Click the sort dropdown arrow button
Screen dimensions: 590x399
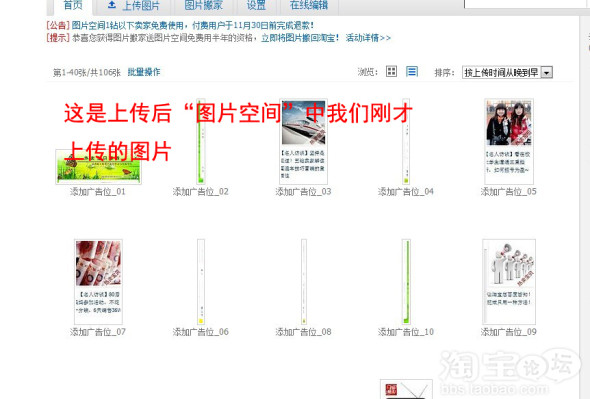point(547,72)
